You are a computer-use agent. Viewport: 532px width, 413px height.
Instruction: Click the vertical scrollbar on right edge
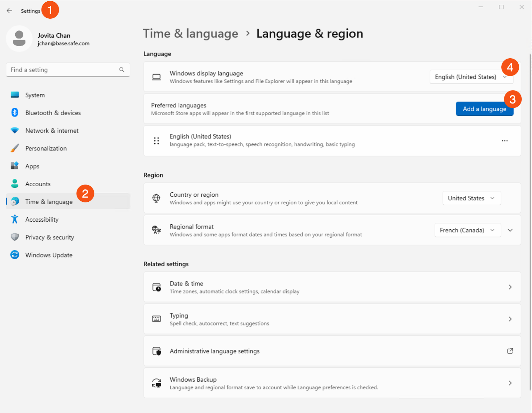pyautogui.click(x=530, y=221)
